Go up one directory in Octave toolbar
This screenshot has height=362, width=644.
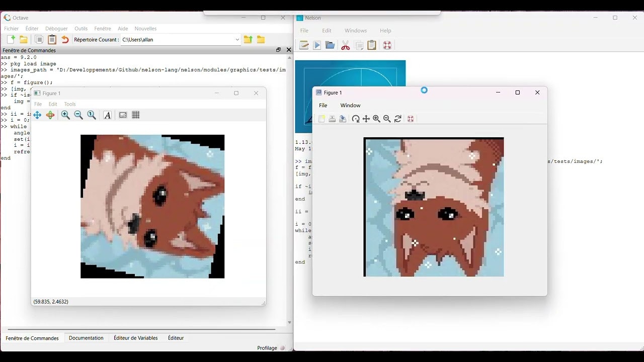click(248, 40)
